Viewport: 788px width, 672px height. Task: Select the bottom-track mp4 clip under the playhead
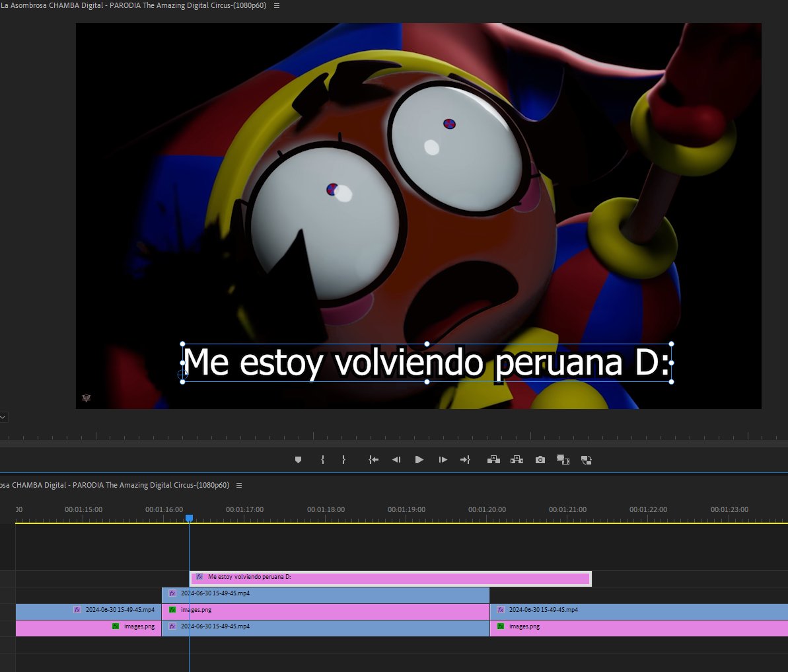[326, 628]
